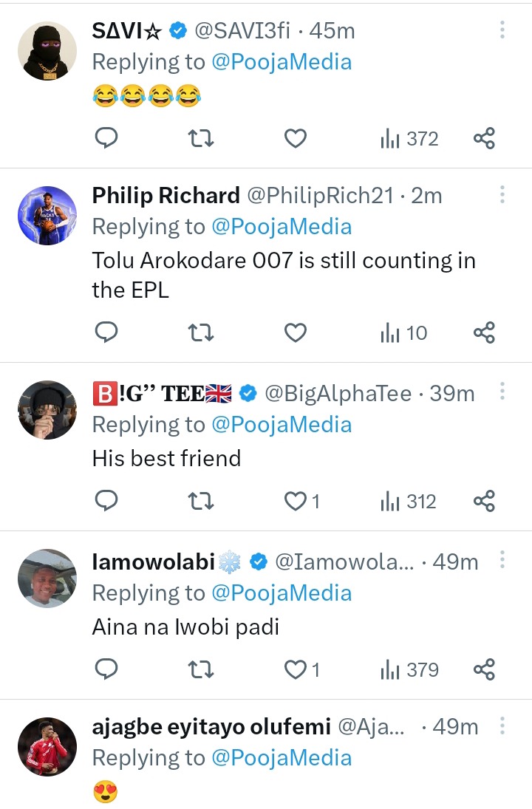Open more options for SAVI's tweet
This screenshot has height=809, width=532.
(x=502, y=30)
